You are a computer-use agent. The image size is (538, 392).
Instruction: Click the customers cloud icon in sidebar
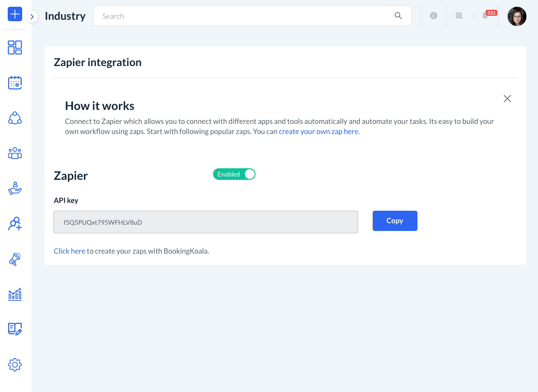(x=14, y=118)
